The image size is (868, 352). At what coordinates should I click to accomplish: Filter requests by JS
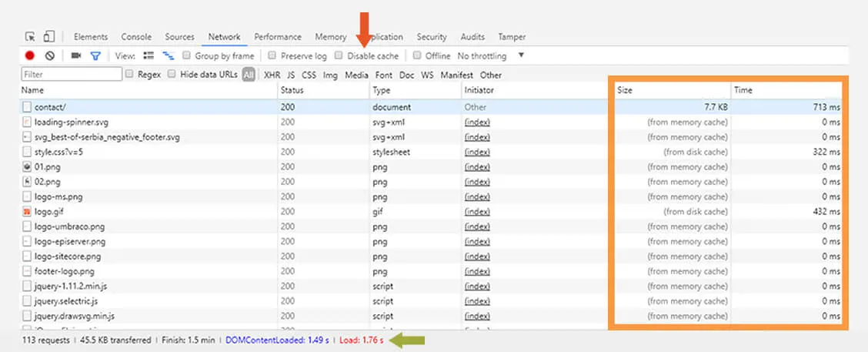coord(291,75)
